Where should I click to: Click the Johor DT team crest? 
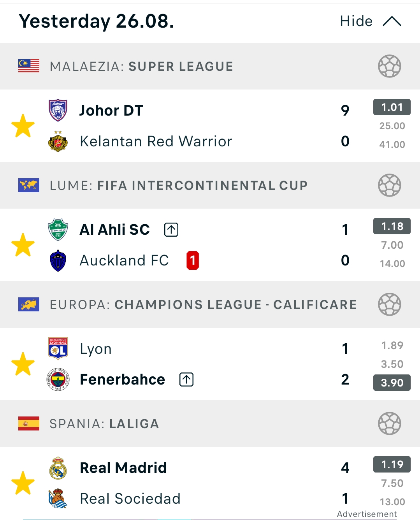pyautogui.click(x=58, y=111)
